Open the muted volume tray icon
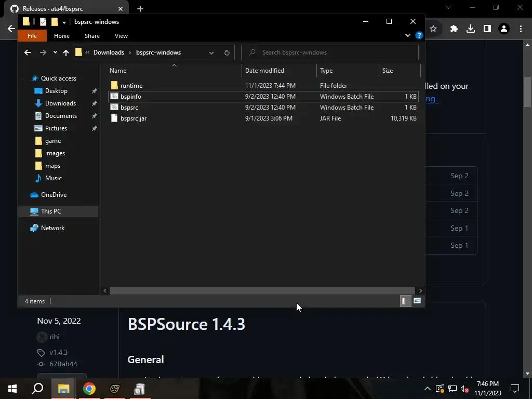 pos(465,389)
